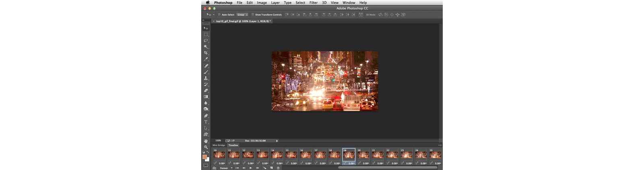Screen dimensions: 644x170
Task: Enable the Auto-Select checkbox
Action: pos(219,15)
